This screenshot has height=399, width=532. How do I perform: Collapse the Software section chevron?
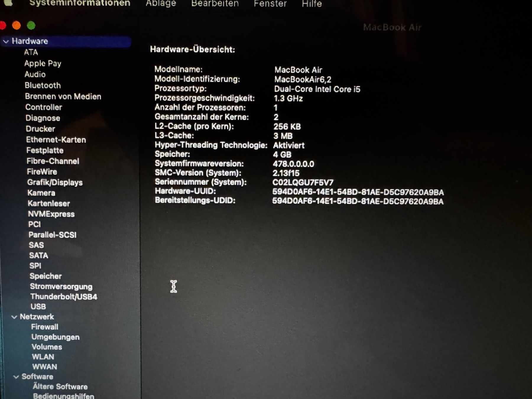16,377
